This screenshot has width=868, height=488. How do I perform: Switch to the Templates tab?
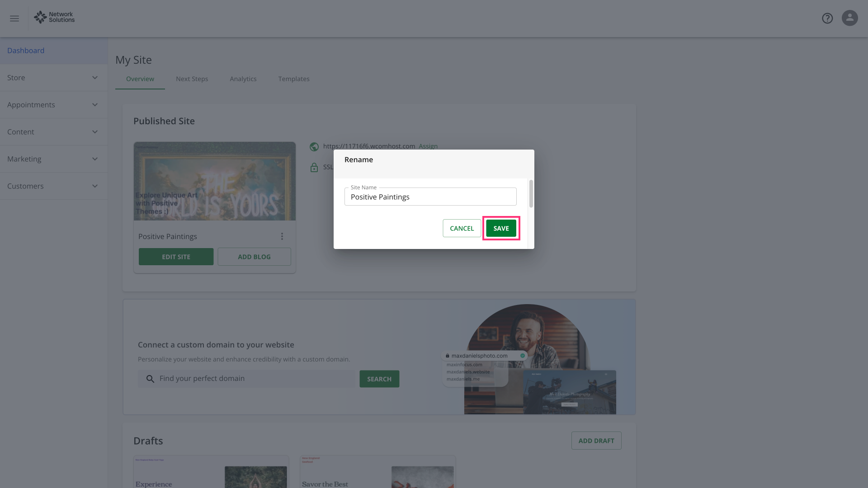(x=294, y=79)
